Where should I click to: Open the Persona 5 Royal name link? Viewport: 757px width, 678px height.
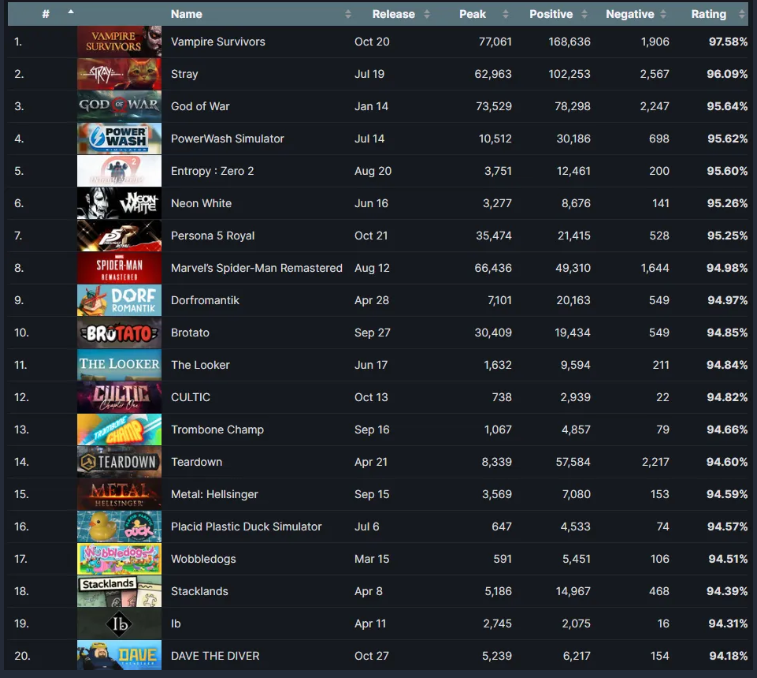[212, 236]
